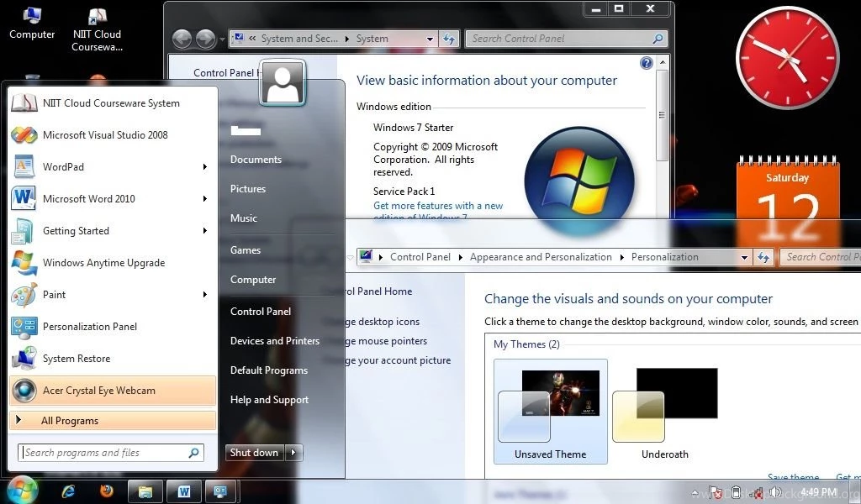Open Devices and Printers
Image resolution: width=861 pixels, height=504 pixels.
275,340
